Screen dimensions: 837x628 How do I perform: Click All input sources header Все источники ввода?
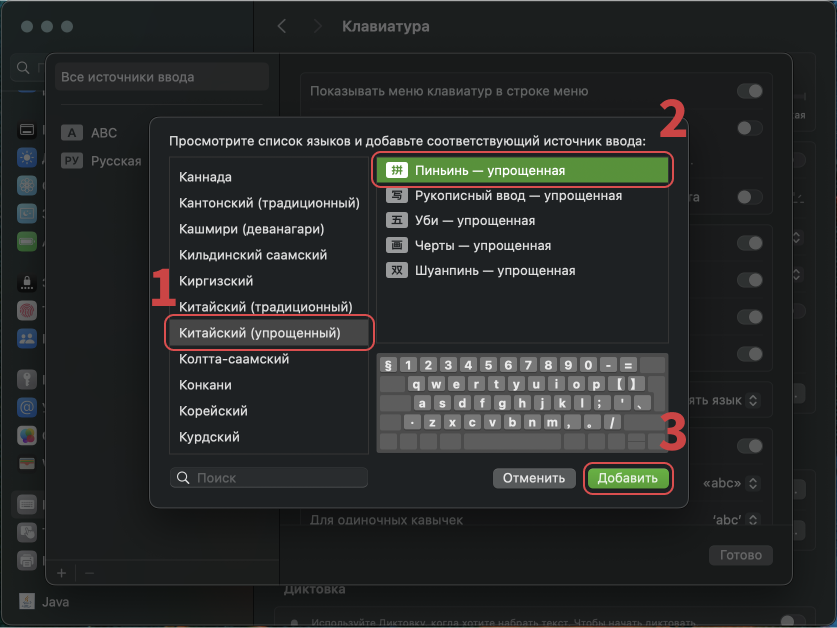pos(162,77)
